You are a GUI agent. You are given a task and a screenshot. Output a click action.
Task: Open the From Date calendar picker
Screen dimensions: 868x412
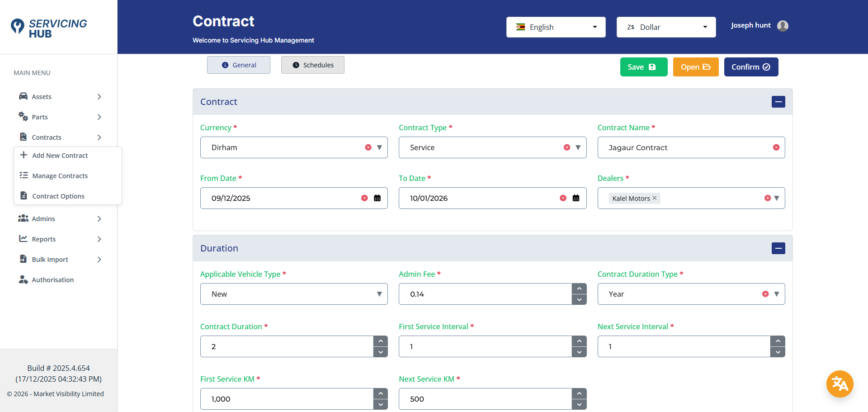click(377, 198)
